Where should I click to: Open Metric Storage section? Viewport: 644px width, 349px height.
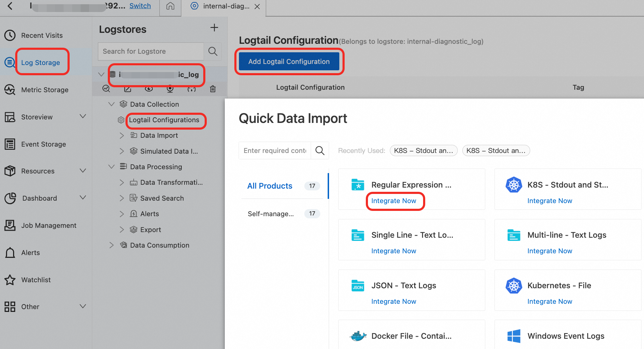(x=45, y=90)
